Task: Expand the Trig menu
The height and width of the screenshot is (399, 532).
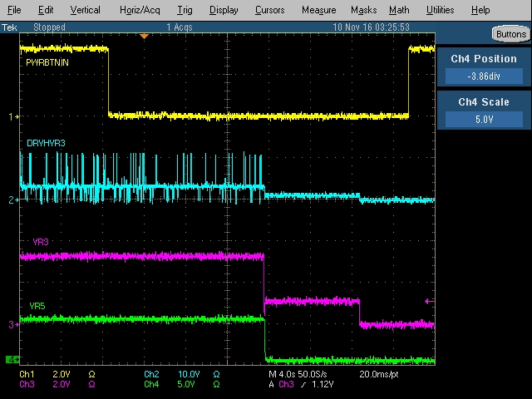Action: click(184, 10)
